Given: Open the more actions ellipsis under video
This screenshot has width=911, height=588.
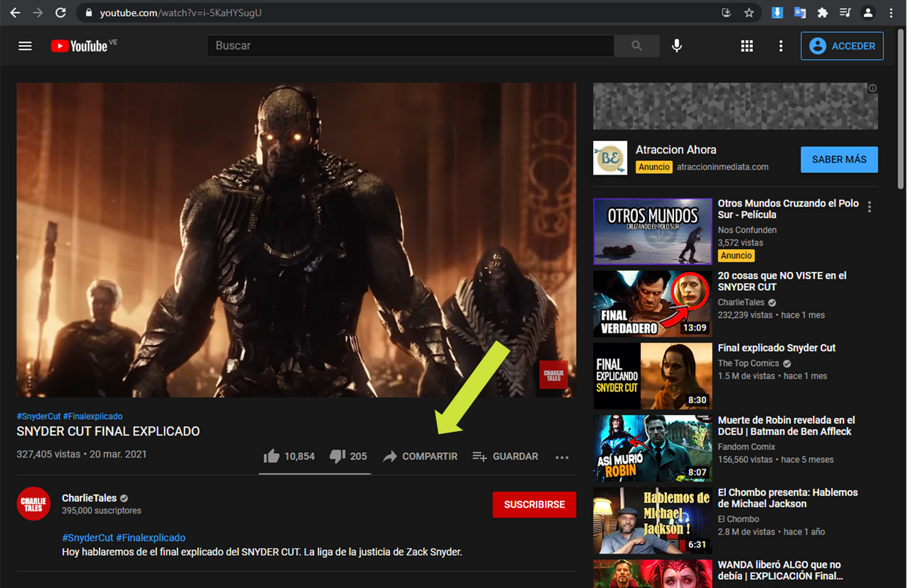Looking at the screenshot, I should tap(562, 457).
